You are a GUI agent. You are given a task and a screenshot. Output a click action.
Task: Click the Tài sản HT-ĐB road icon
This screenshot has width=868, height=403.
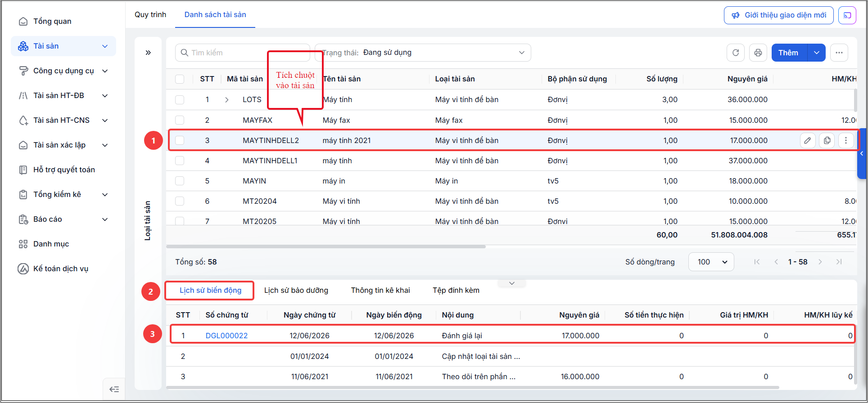point(23,96)
